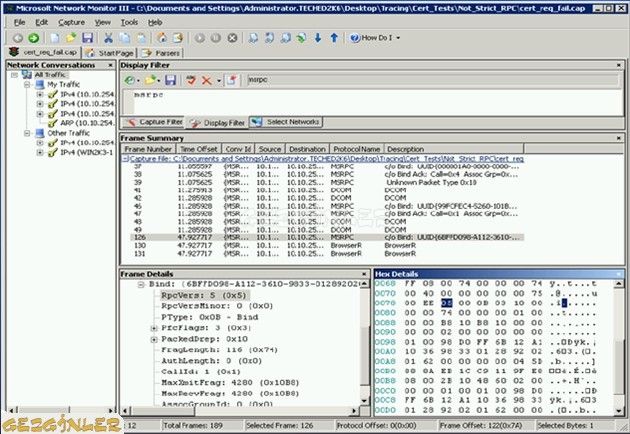The height and width of the screenshot is (434, 630).
Task: Click the Description column header
Action: pos(454,149)
